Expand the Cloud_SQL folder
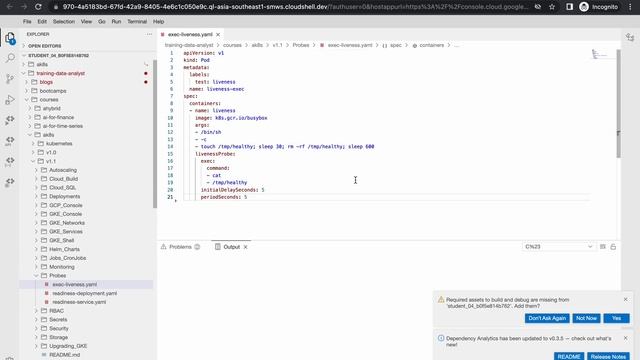Screen dimensions: 640x360 click(62, 188)
